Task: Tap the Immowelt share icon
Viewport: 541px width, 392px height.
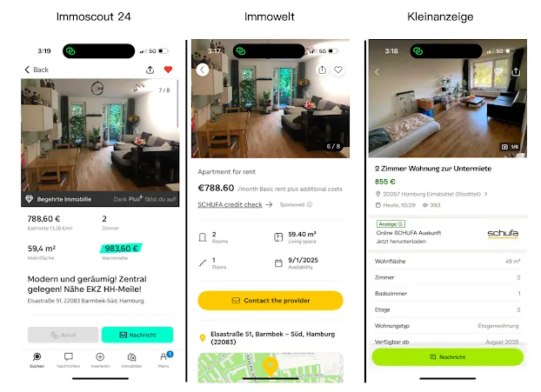Action: [323, 70]
